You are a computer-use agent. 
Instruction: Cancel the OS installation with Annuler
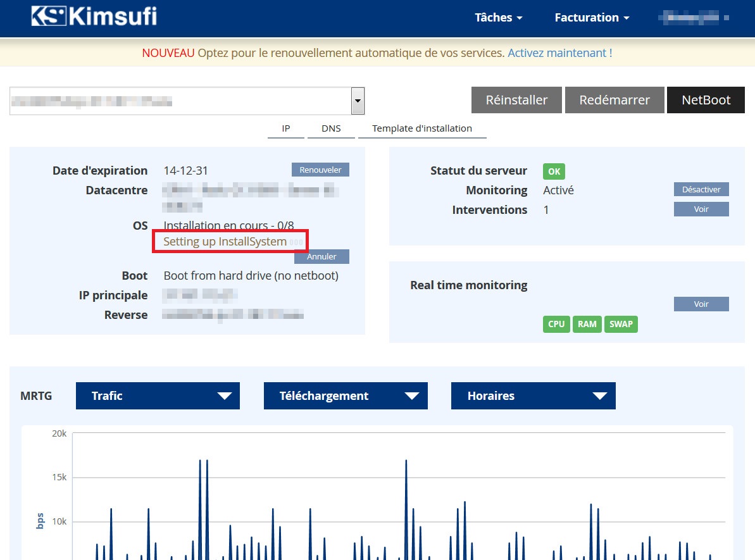click(321, 257)
